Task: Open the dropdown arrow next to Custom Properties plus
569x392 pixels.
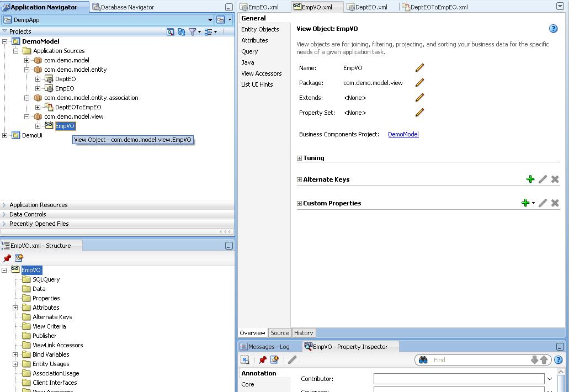Action: pos(533,203)
